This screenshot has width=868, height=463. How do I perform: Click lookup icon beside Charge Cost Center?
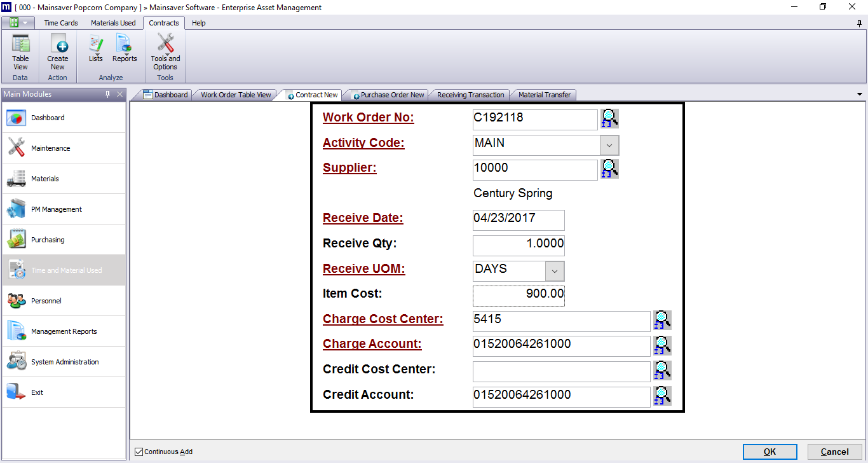(x=662, y=321)
